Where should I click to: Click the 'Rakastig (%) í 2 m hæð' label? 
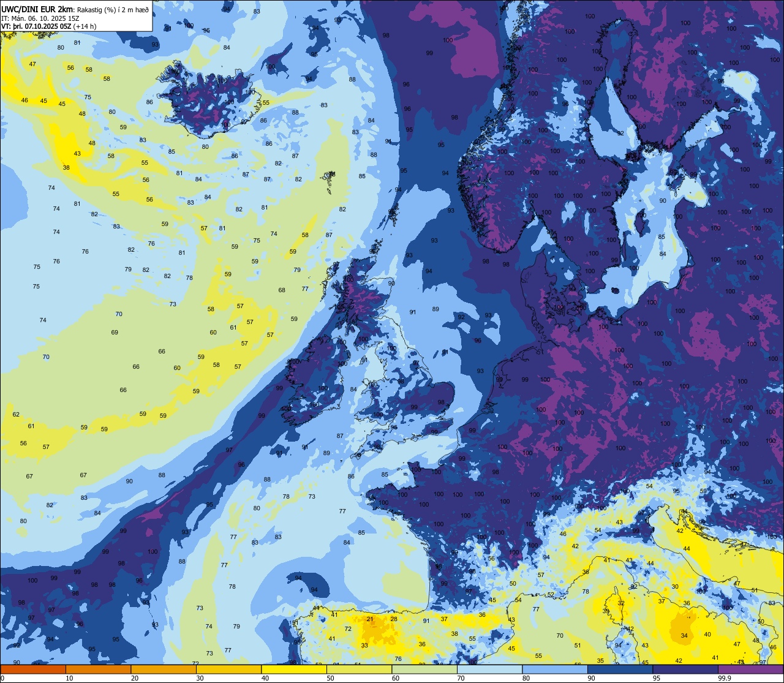point(113,9)
